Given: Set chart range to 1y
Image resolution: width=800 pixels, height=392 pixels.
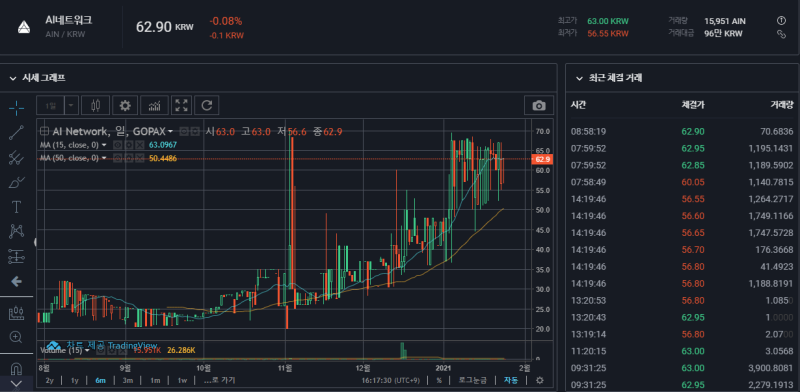Looking at the screenshot, I should click(75, 380).
